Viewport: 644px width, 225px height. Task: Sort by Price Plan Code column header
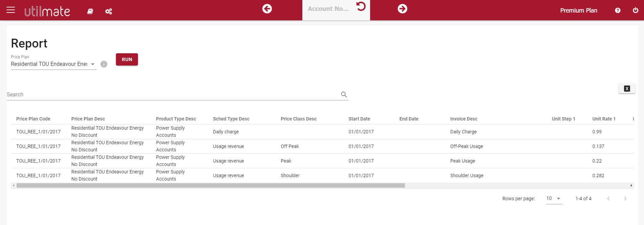[33, 119]
